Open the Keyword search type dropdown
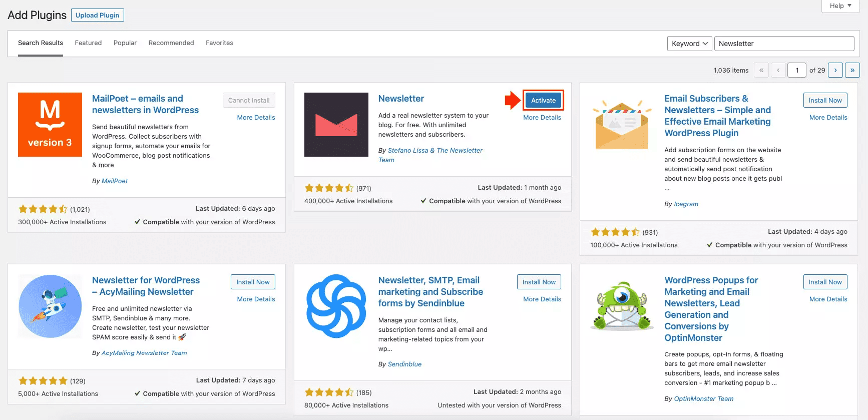 pos(689,44)
